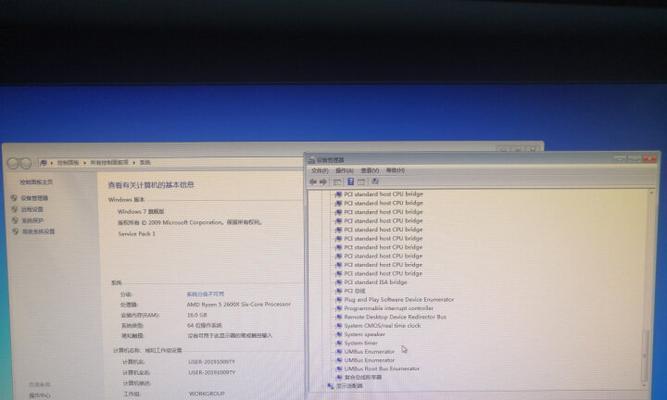Click the AMD Ryzen 5 2600X processor text
The image size is (667, 400).
[239, 305]
